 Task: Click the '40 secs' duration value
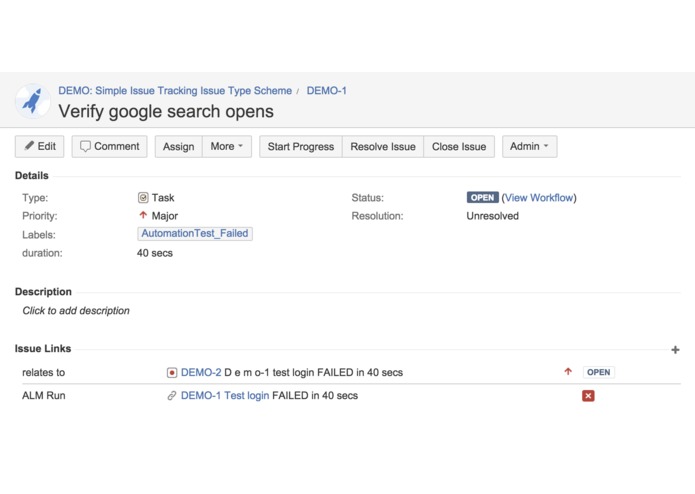tap(155, 253)
